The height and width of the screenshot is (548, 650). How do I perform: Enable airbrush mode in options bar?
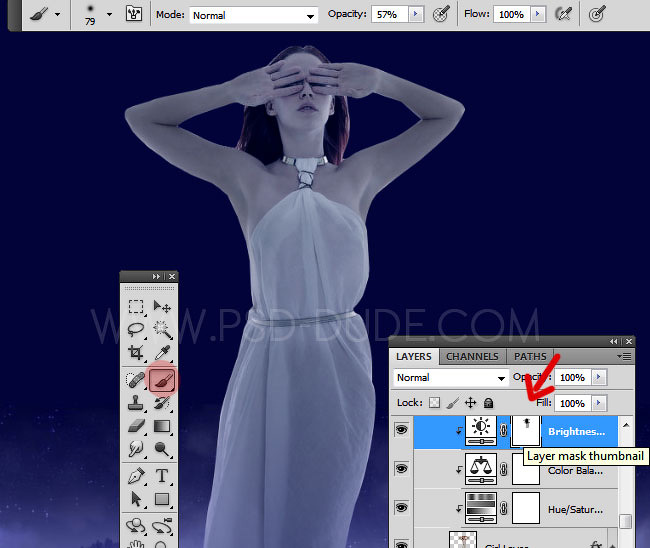pyautogui.click(x=563, y=14)
